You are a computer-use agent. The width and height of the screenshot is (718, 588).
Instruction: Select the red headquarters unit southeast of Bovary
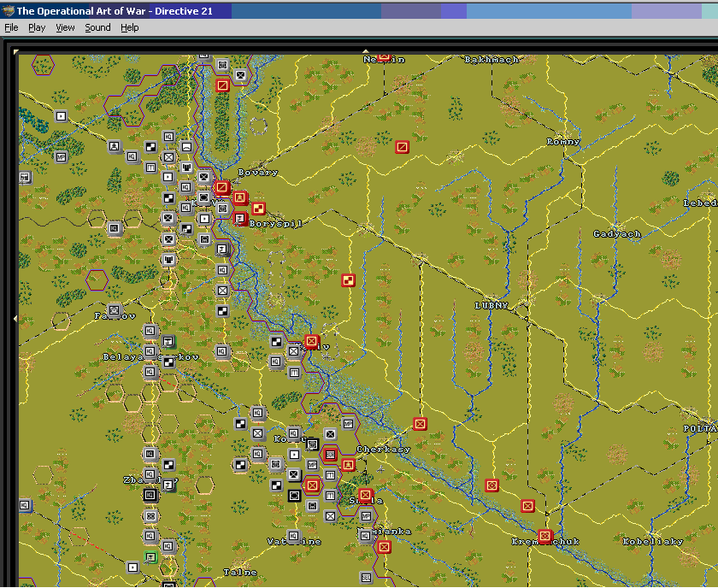[x=240, y=197]
